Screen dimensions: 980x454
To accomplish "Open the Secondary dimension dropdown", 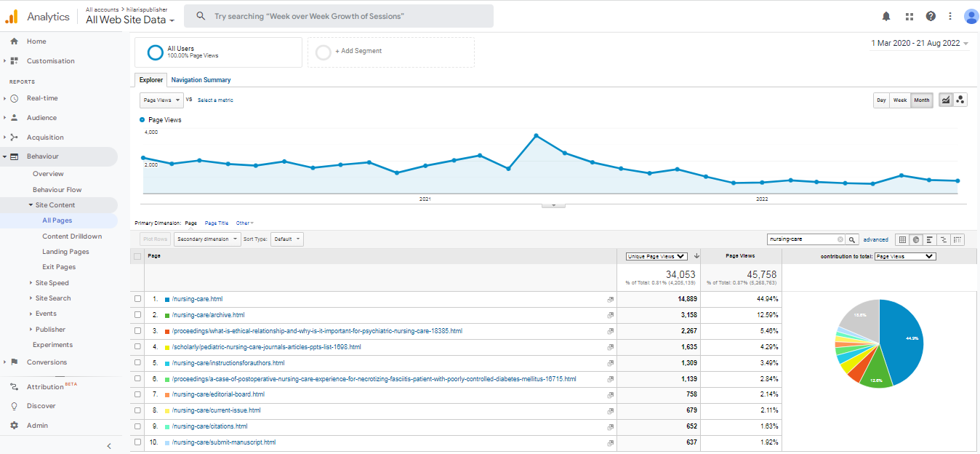I will coord(207,239).
